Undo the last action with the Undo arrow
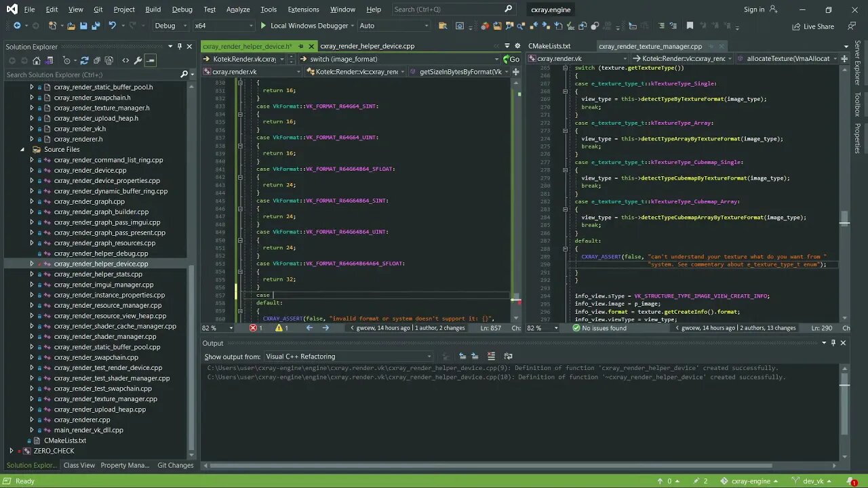Screen dimensions: 868x488 click(x=113, y=26)
